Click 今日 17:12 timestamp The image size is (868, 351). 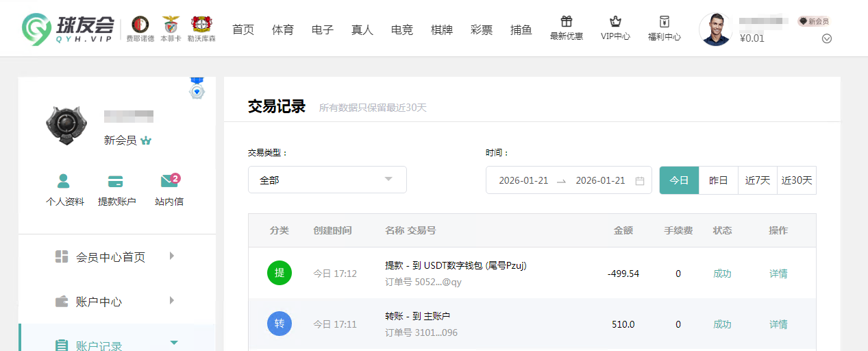335,274
